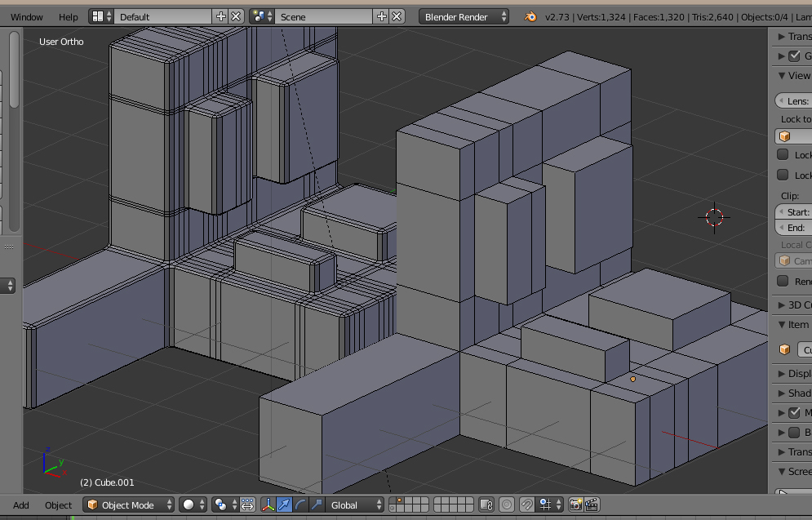Click the Item panel object cube icon

click(x=784, y=349)
